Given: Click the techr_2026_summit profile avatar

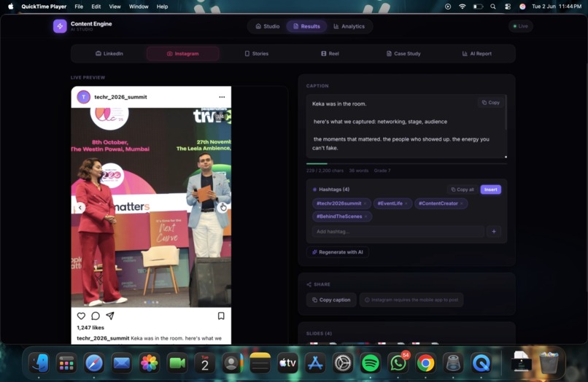Looking at the screenshot, I should [x=84, y=97].
